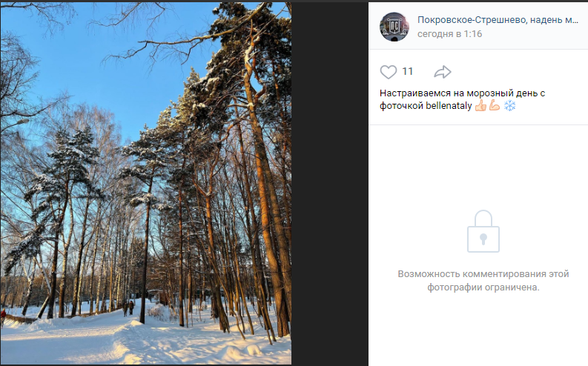This screenshot has width=588, height=366.
Task: Click the tall snow-covered pine in the photo
Action: tap(259, 169)
